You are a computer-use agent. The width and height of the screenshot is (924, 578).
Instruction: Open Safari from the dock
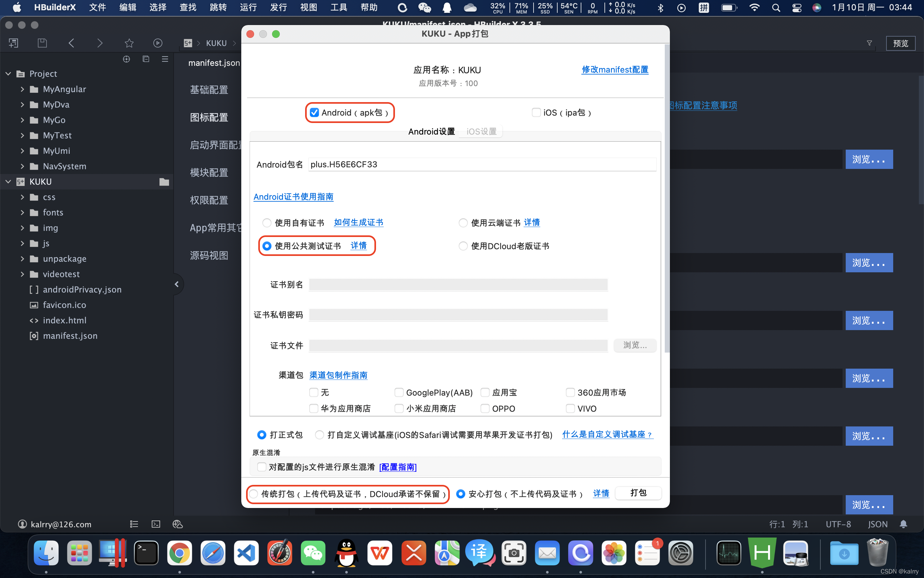coord(213,553)
